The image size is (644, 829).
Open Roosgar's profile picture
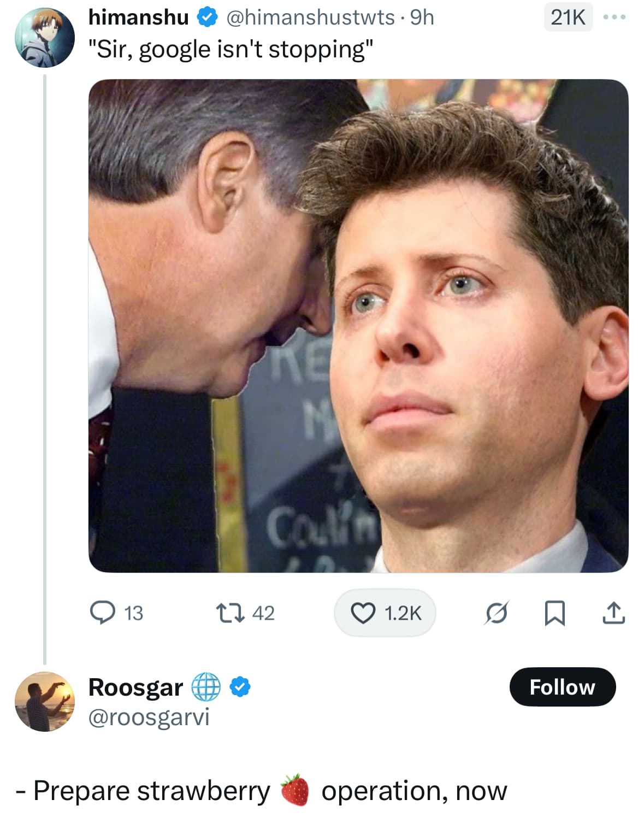45,702
